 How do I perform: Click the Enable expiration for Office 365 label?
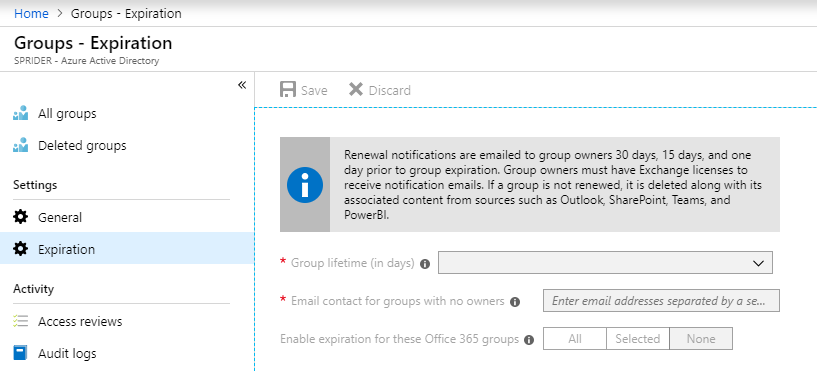tap(400, 339)
